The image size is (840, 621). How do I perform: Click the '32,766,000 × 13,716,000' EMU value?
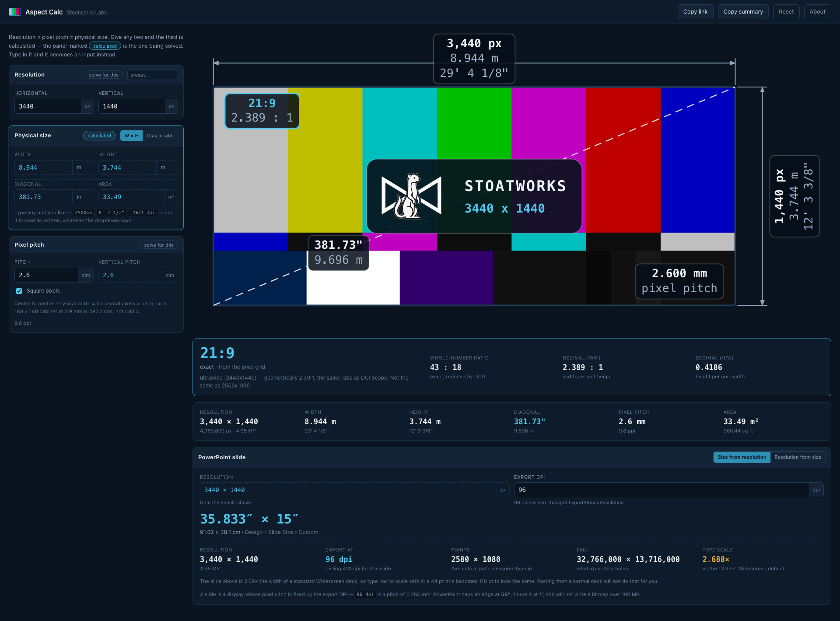pyautogui.click(x=628, y=559)
